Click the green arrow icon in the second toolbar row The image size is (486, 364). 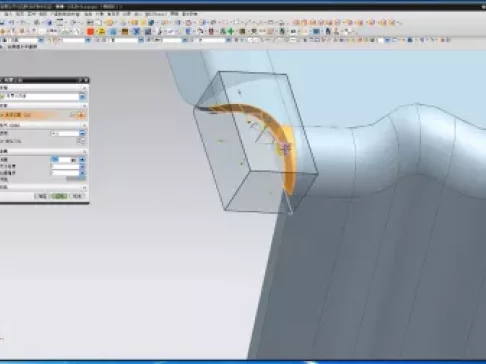(231, 32)
